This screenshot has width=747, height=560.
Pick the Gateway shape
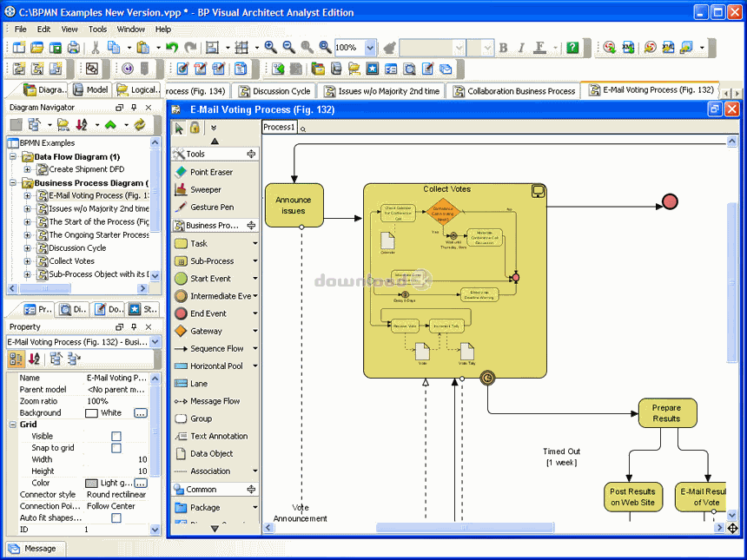206,331
